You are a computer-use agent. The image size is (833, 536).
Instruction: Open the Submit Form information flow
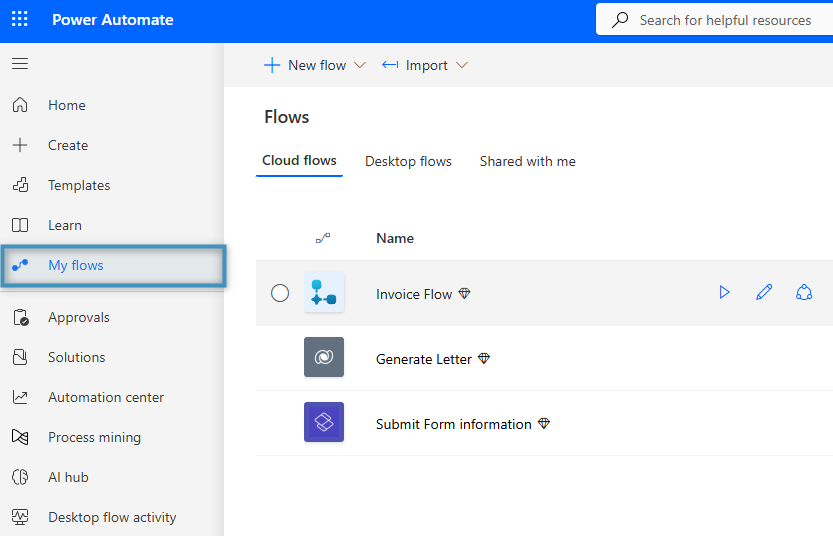point(453,424)
